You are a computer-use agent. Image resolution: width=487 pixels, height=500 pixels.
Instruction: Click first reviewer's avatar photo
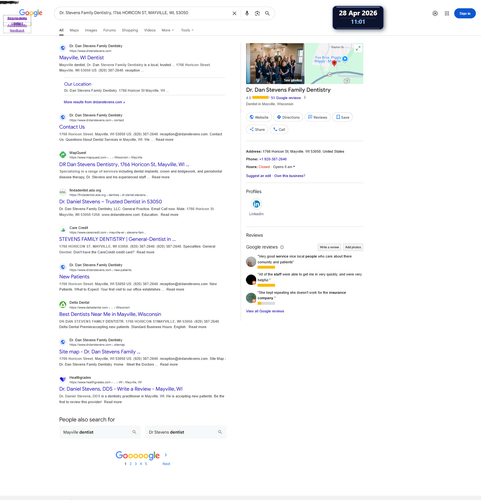point(251,262)
